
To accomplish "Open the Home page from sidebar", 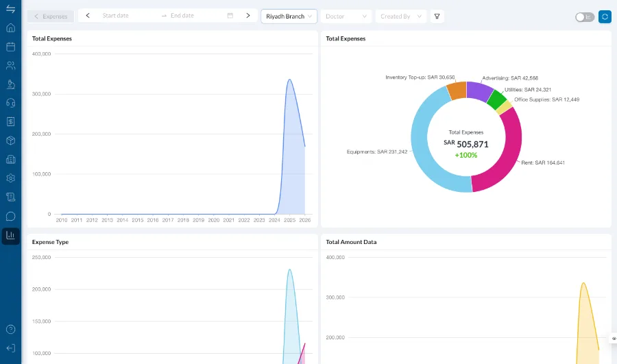I will tap(10, 27).
